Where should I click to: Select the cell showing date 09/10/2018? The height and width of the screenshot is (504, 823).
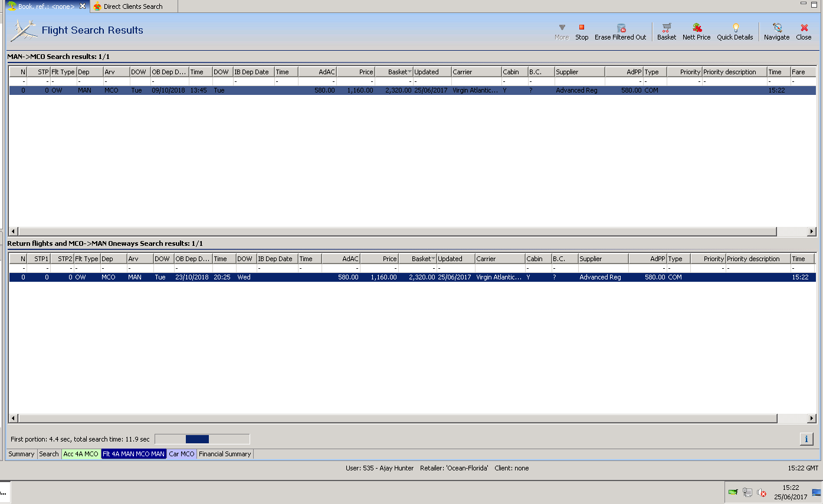pos(170,91)
